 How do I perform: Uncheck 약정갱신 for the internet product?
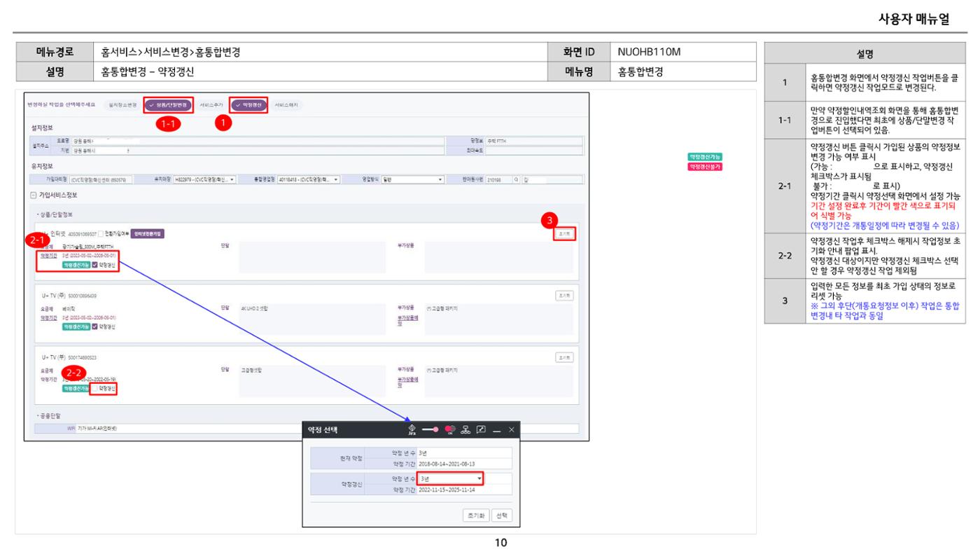tap(96, 265)
